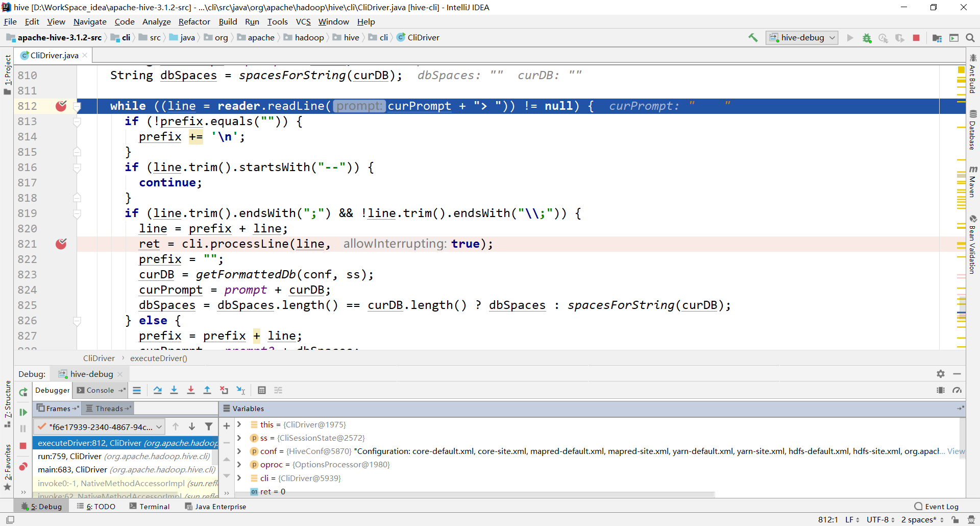Click the Step Over debugger icon
The height and width of the screenshot is (526, 980).
(157, 390)
